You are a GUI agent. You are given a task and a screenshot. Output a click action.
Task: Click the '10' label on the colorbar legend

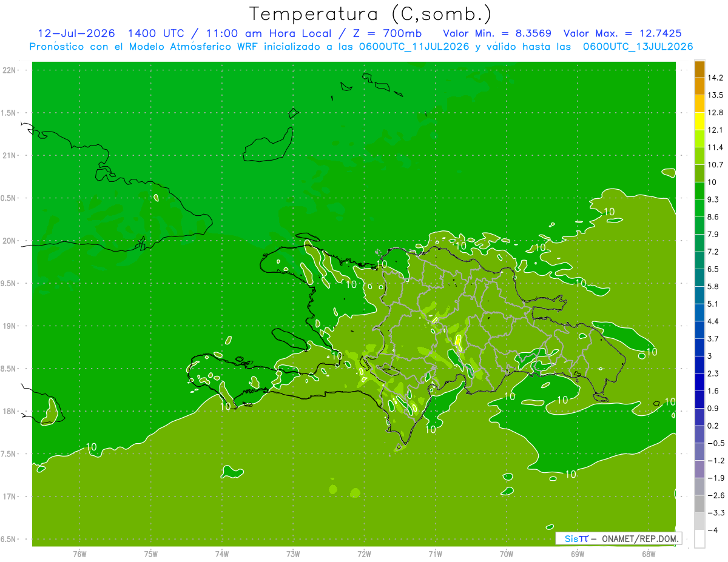point(713,182)
